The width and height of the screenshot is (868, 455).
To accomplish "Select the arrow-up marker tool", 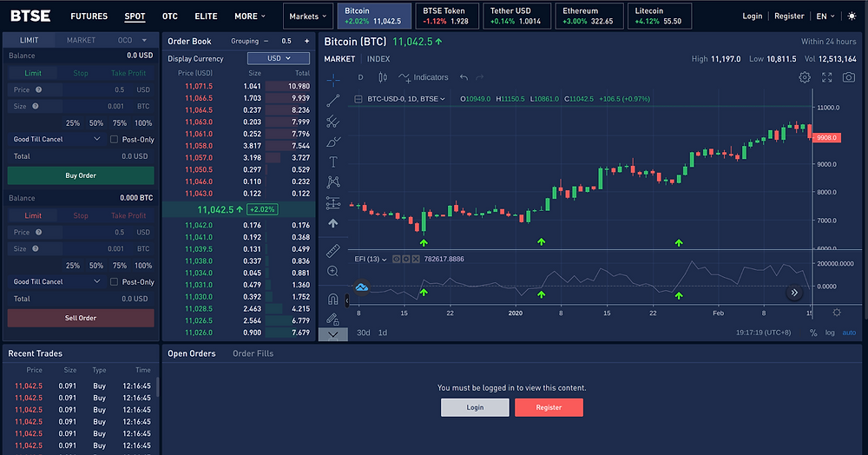I will pos(333,223).
